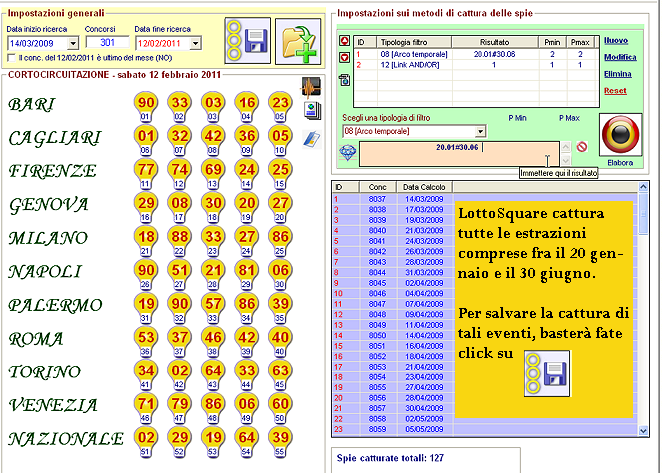
Task: Click the diamond icon beside the result field
Action: pyautogui.click(x=347, y=153)
